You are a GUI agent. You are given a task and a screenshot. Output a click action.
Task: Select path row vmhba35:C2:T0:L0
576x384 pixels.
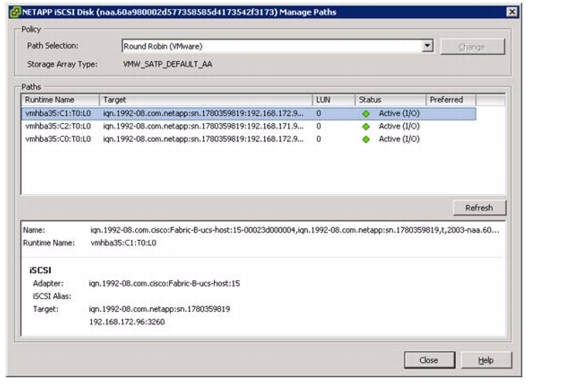[x=249, y=126]
